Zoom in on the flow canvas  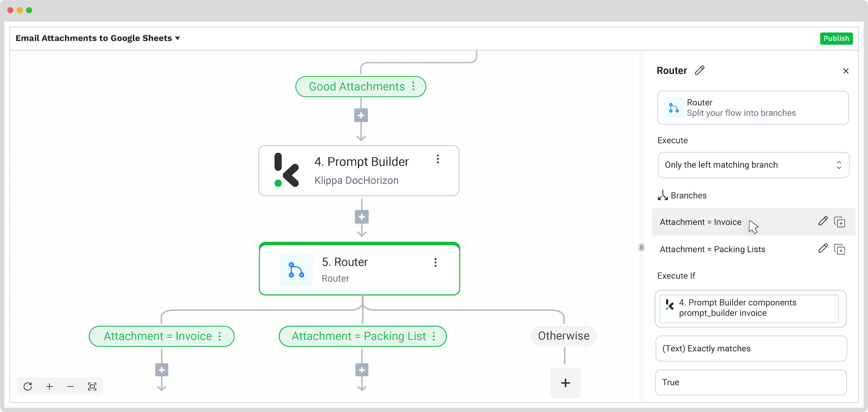pyautogui.click(x=49, y=386)
